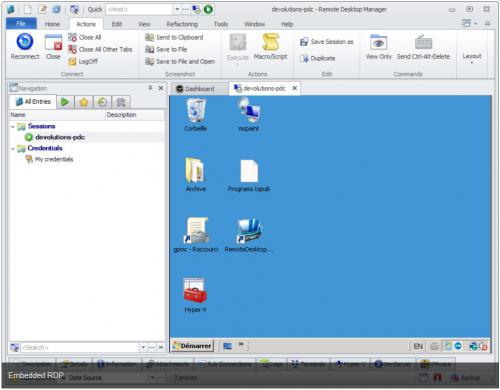Toggle View Only mode
500x390 pixels.
click(x=378, y=47)
